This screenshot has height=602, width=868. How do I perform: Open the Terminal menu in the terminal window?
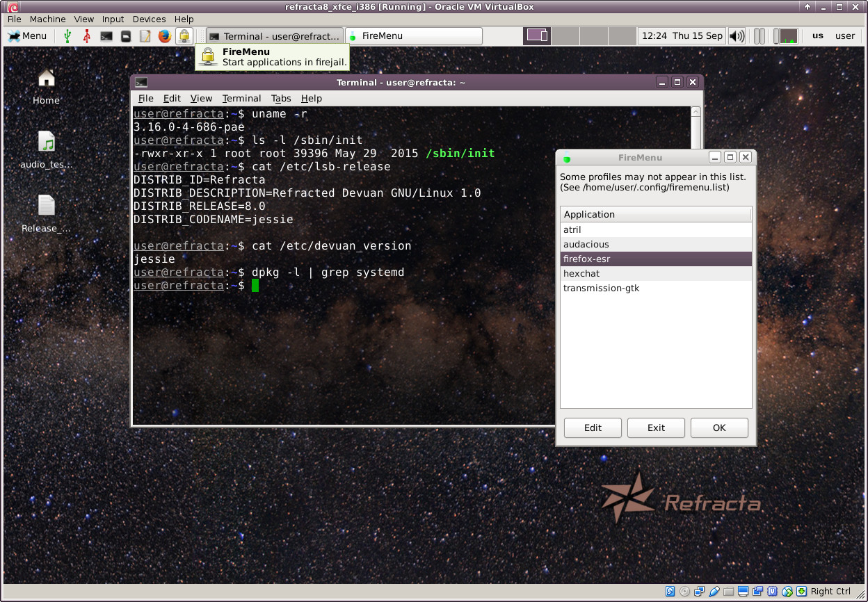[x=241, y=99]
